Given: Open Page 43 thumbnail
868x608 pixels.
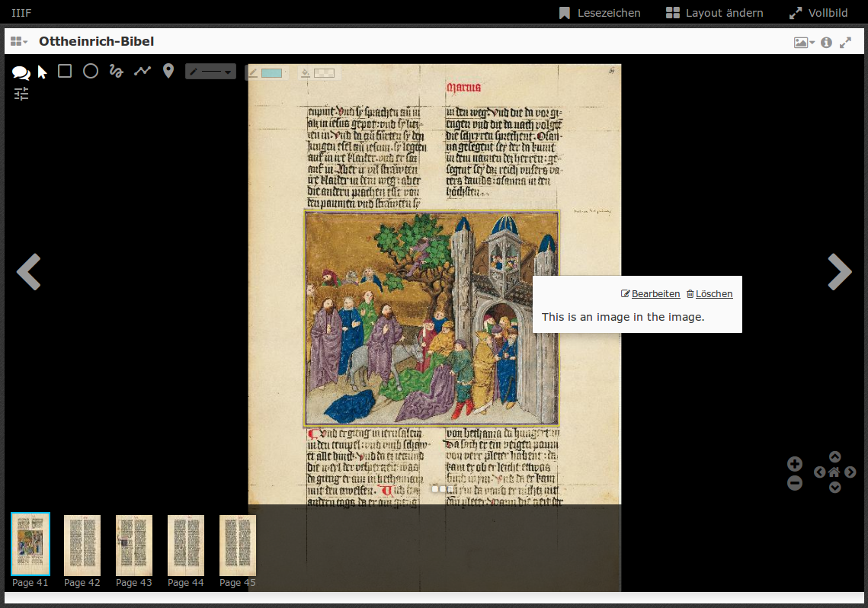Looking at the screenshot, I should [x=134, y=546].
